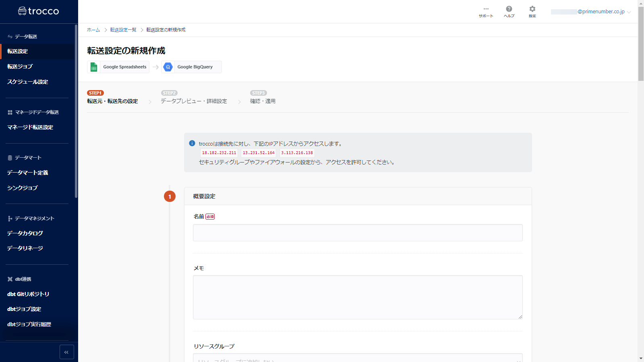Select STEP3 確認・適用 tab
The image size is (644, 362).
pyautogui.click(x=263, y=97)
